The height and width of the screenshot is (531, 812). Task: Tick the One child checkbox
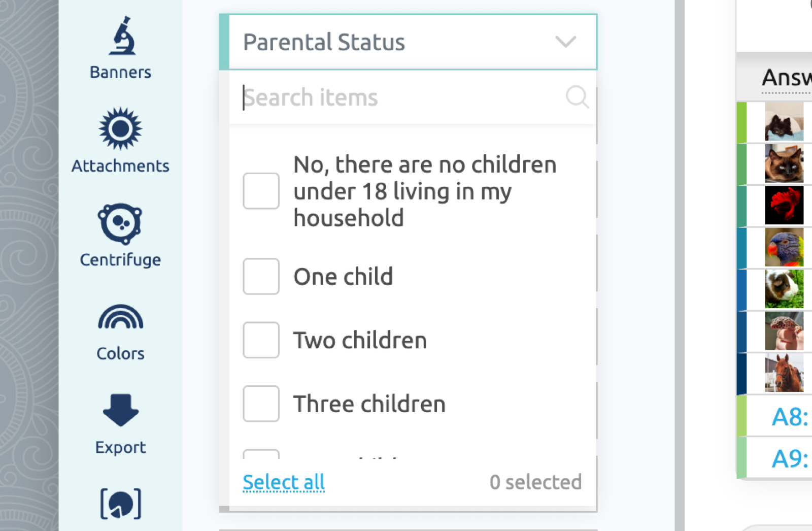261,276
